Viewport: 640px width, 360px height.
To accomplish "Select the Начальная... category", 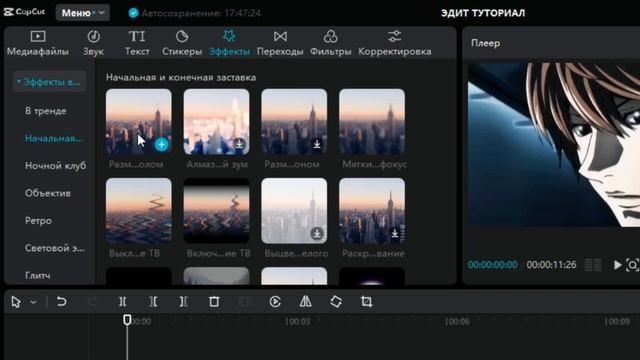I will click(x=53, y=138).
